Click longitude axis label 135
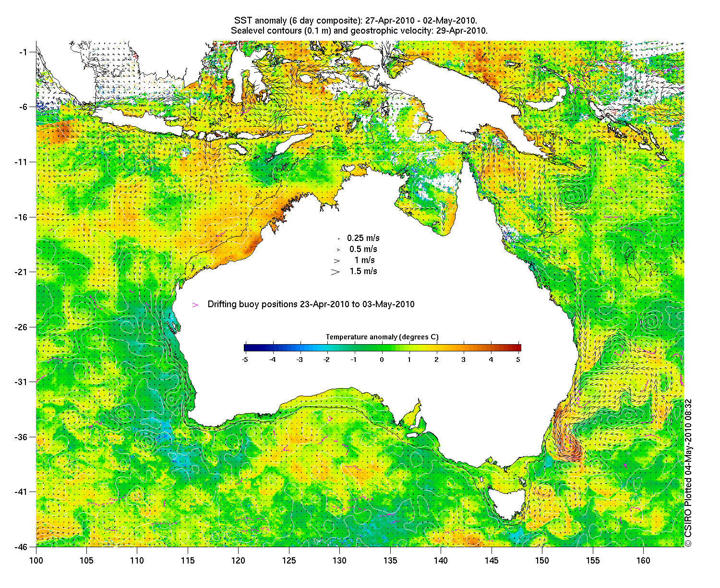 click(390, 560)
